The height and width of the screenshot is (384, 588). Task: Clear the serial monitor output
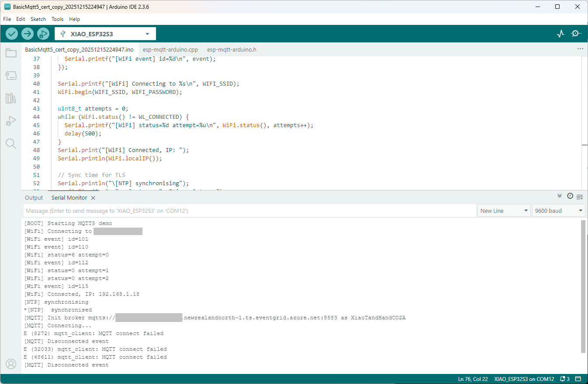580,197
